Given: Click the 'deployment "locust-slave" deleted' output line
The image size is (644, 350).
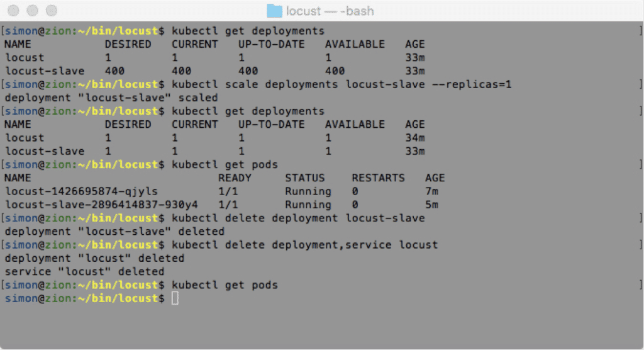Looking at the screenshot, I should (x=114, y=232).
